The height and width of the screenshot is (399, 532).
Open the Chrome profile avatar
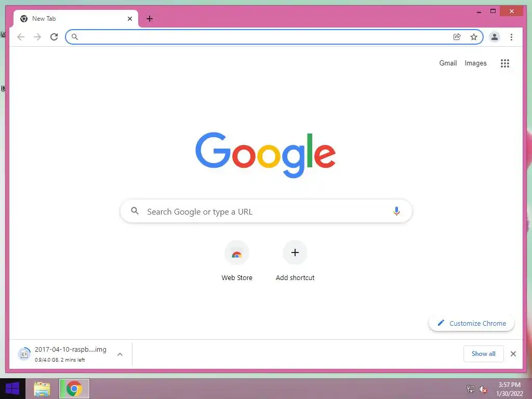(x=495, y=37)
